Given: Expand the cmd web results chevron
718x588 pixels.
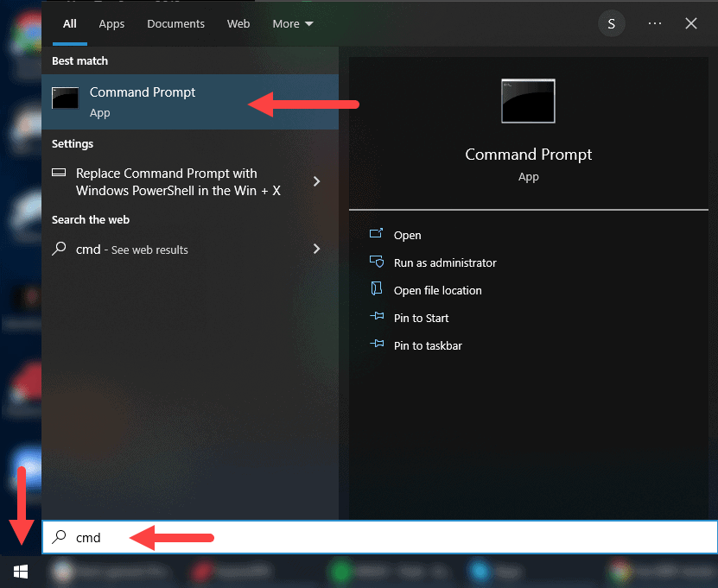Looking at the screenshot, I should 316,250.
